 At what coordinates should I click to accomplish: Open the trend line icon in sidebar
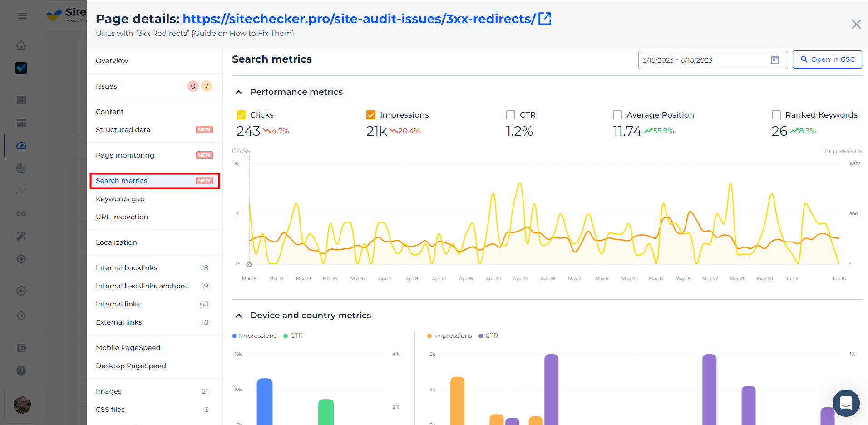click(21, 191)
